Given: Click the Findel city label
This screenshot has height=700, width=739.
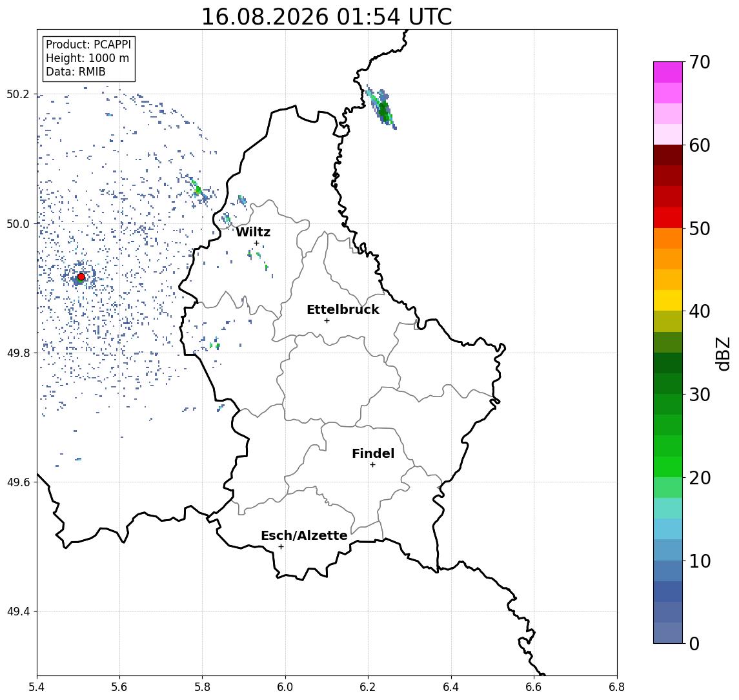Looking at the screenshot, I should [373, 453].
